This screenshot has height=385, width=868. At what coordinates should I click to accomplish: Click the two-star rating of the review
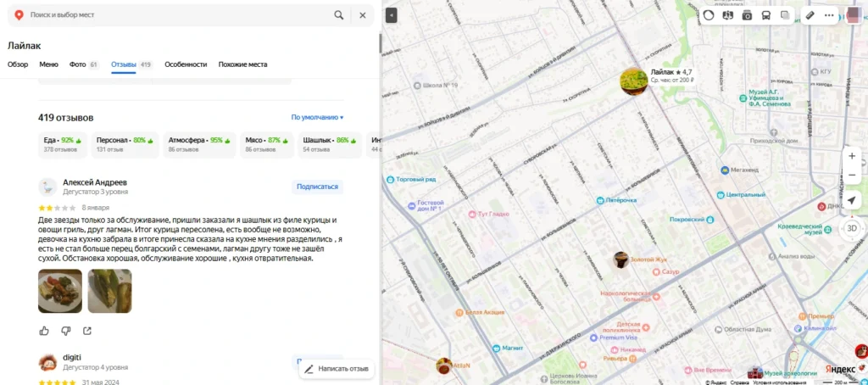(57, 208)
